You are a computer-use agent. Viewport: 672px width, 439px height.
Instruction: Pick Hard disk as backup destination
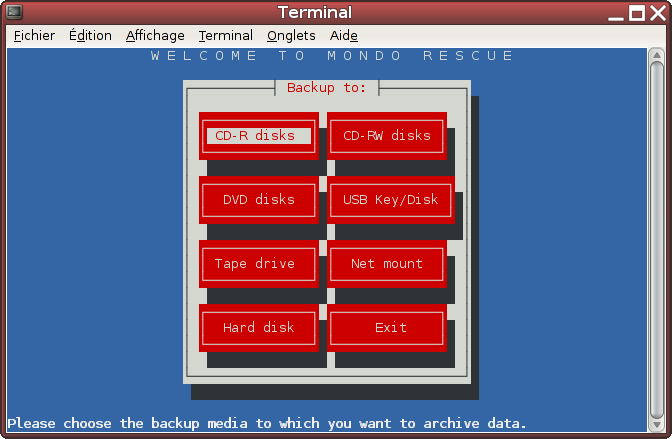(x=255, y=327)
